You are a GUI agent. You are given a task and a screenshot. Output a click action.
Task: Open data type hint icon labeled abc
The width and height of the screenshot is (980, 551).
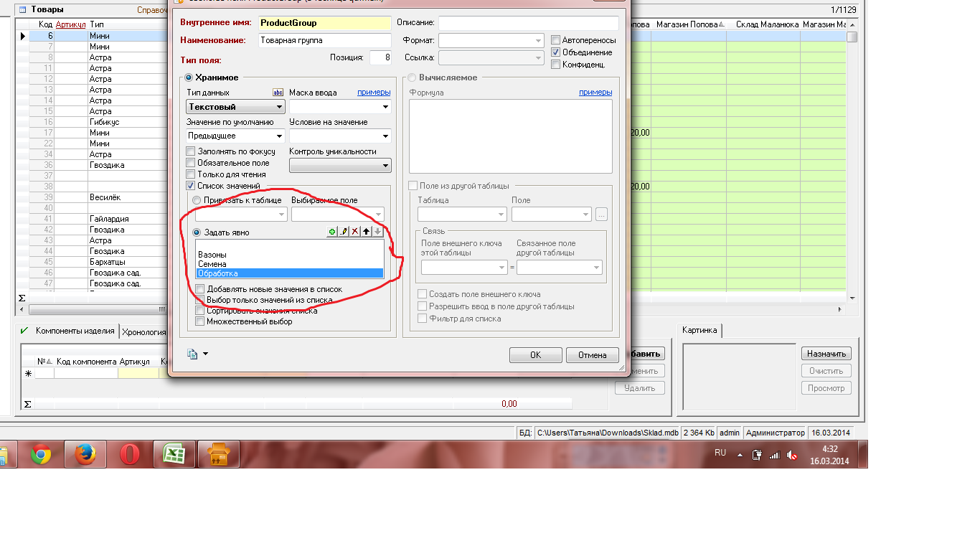pyautogui.click(x=278, y=93)
